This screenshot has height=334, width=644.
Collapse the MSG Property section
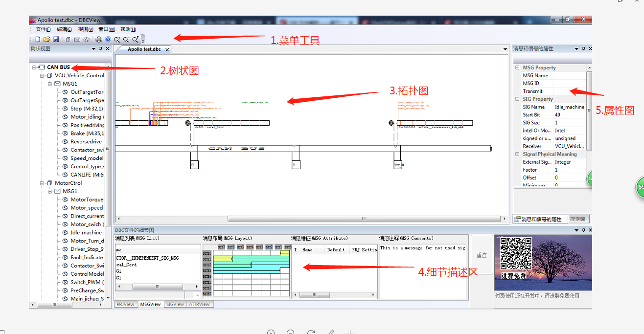[518, 68]
